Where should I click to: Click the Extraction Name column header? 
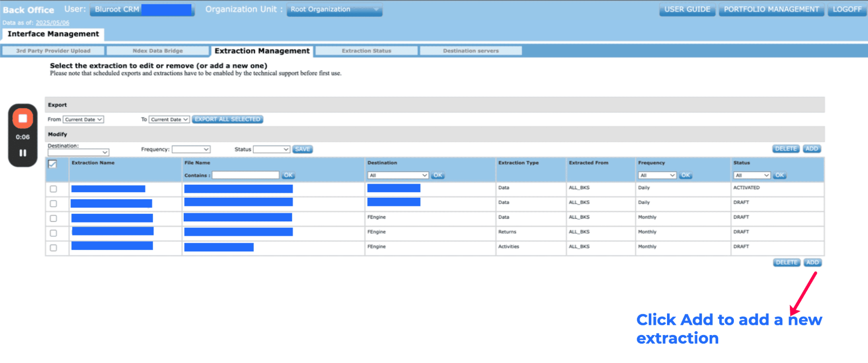pyautogui.click(x=93, y=163)
